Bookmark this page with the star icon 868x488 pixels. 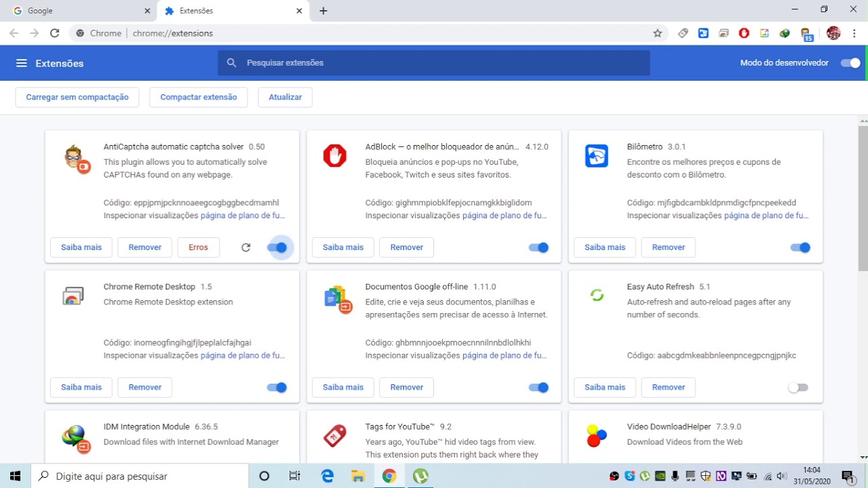(657, 33)
